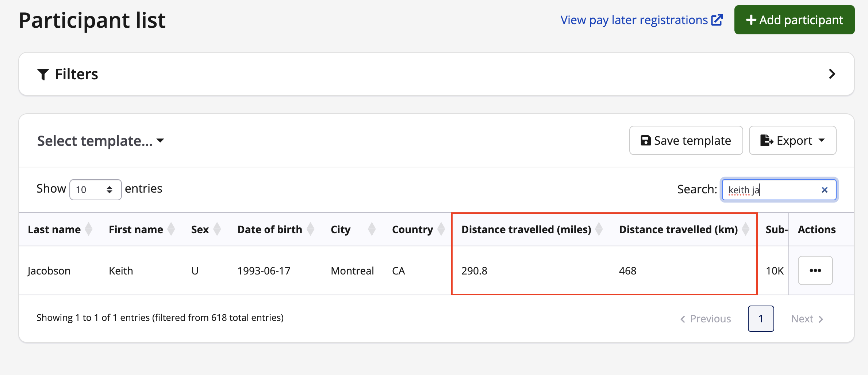Sort by Distance travelled (miles)
Viewport: 868px width, 375px height.
click(x=599, y=229)
